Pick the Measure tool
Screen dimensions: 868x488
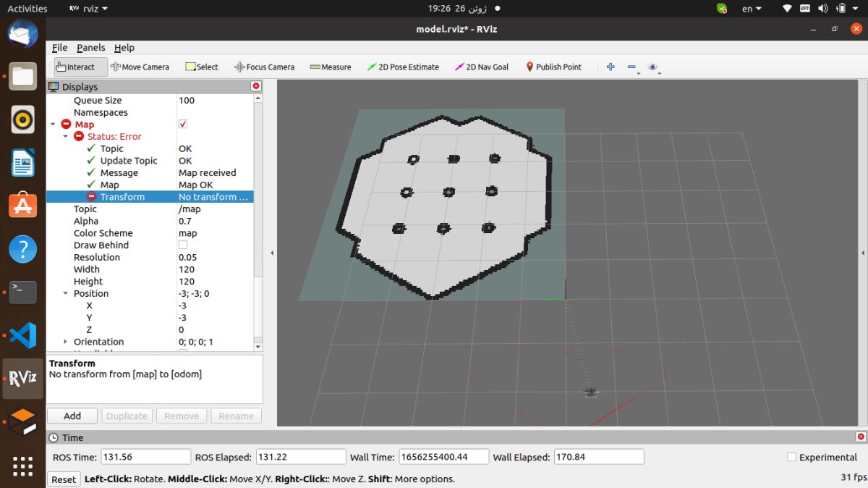331,67
